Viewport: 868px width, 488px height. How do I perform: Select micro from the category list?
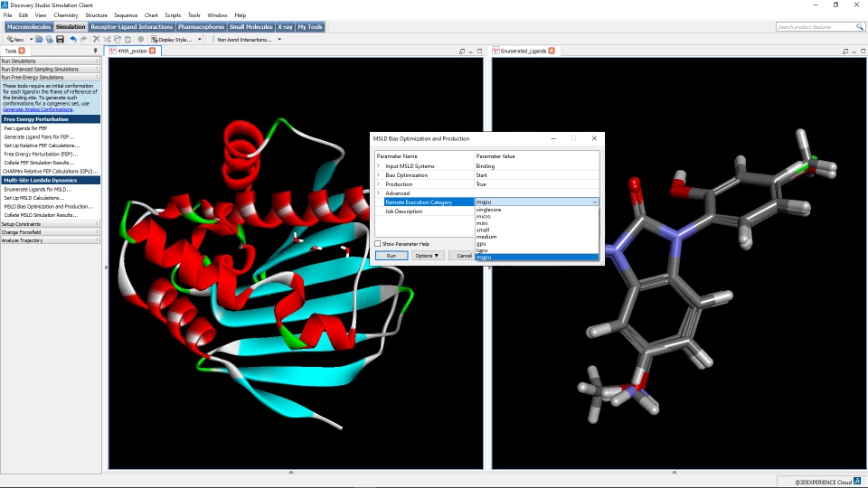tap(536, 216)
